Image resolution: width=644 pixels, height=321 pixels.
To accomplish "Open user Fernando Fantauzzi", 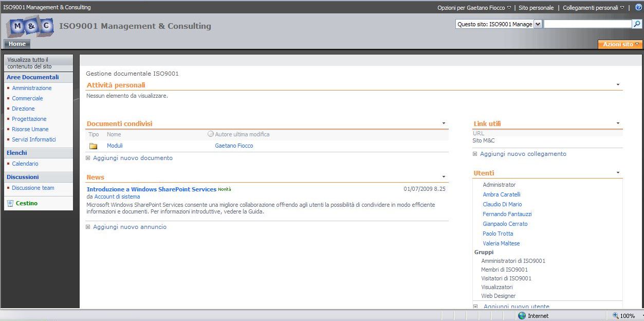I will [x=507, y=214].
